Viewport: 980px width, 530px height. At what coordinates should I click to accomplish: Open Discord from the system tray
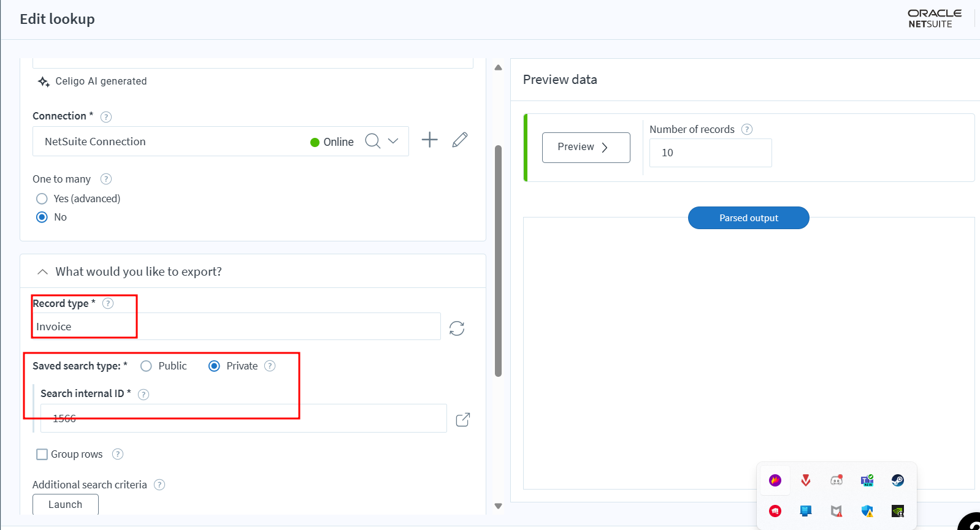836,480
